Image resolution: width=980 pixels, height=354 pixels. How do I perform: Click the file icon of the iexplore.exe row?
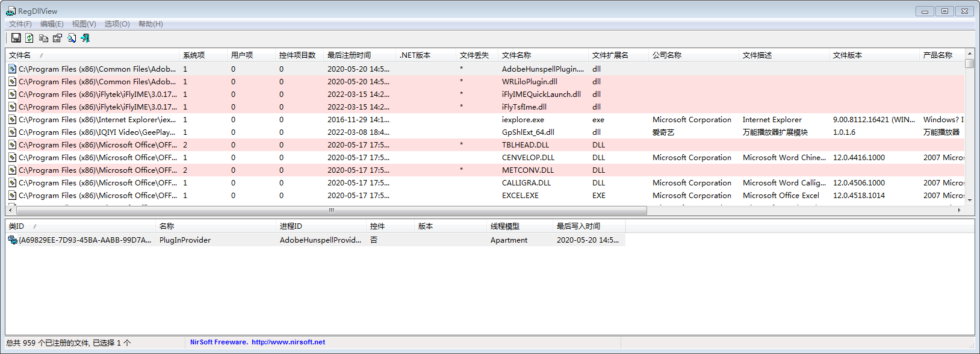pos(12,120)
